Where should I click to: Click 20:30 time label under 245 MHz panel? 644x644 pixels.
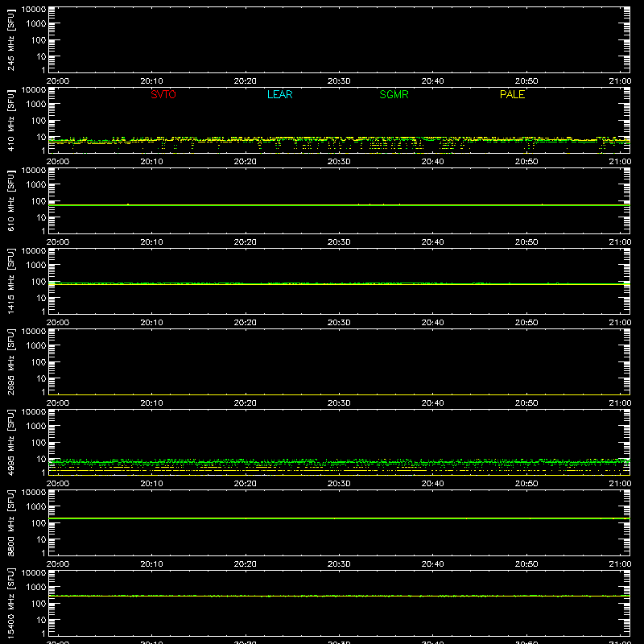tap(339, 81)
